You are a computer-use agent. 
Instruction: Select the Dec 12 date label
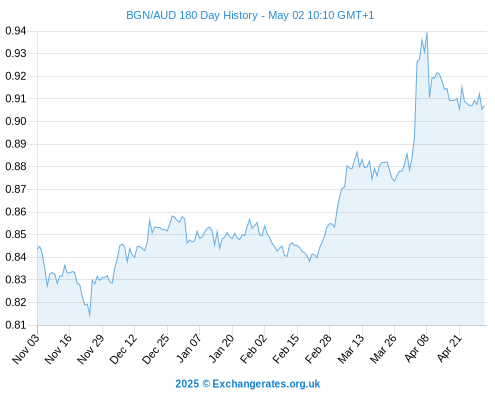click(x=123, y=349)
